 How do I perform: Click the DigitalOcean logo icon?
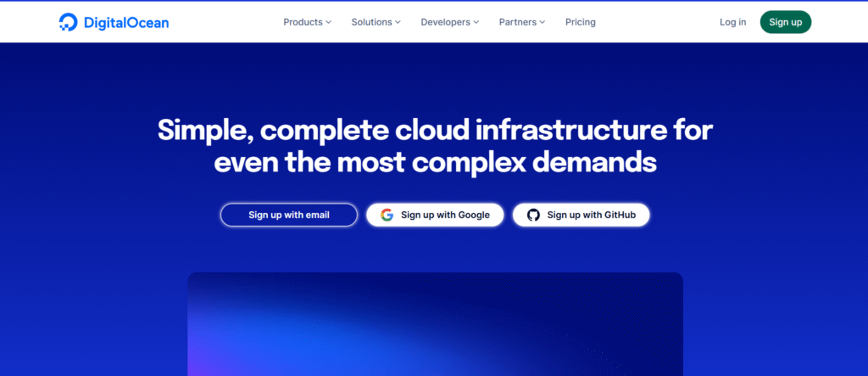coord(68,22)
